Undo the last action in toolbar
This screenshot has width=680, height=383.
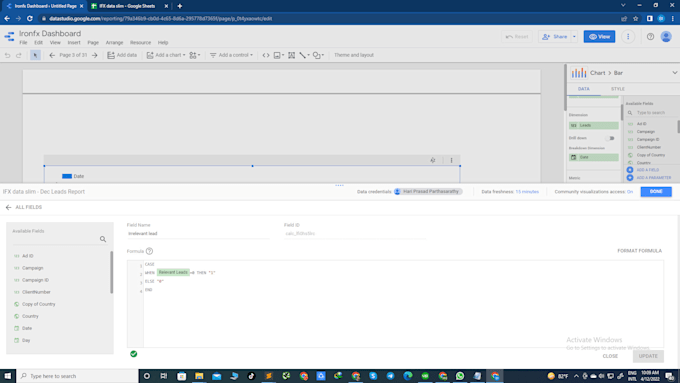click(x=7, y=55)
